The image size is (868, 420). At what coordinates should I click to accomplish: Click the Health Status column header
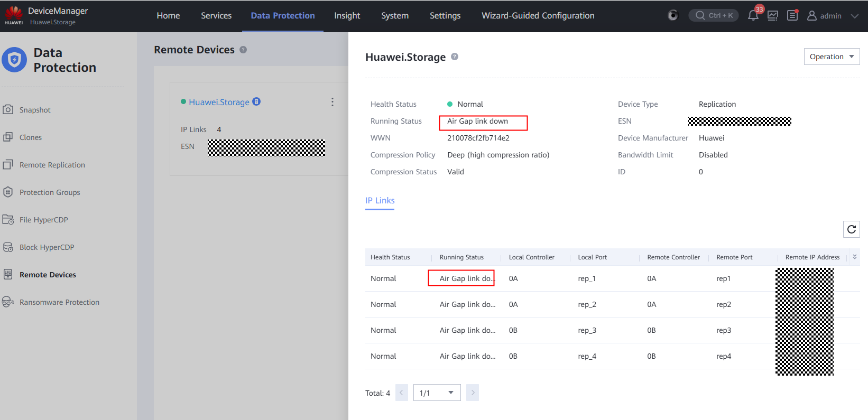(390, 257)
